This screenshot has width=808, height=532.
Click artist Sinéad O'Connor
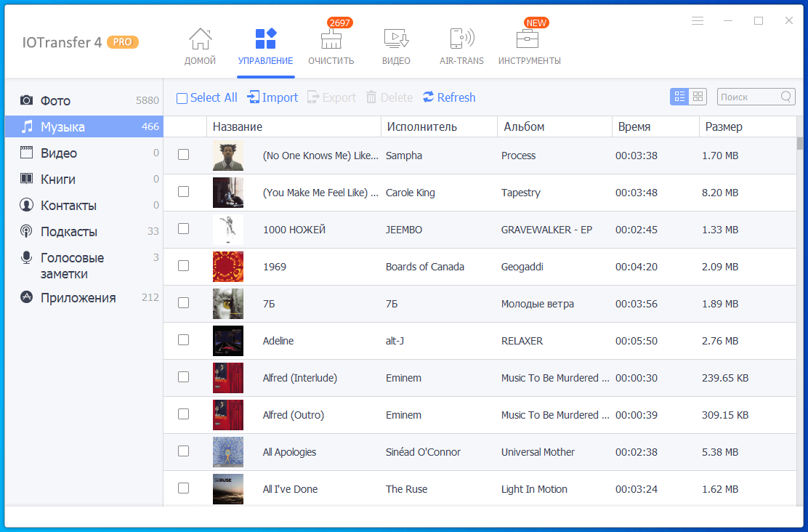(423, 452)
